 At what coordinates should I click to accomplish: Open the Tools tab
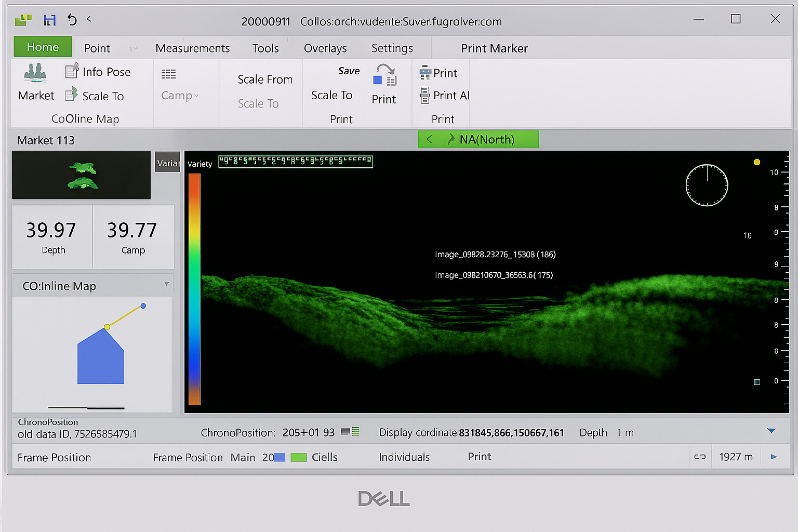265,48
